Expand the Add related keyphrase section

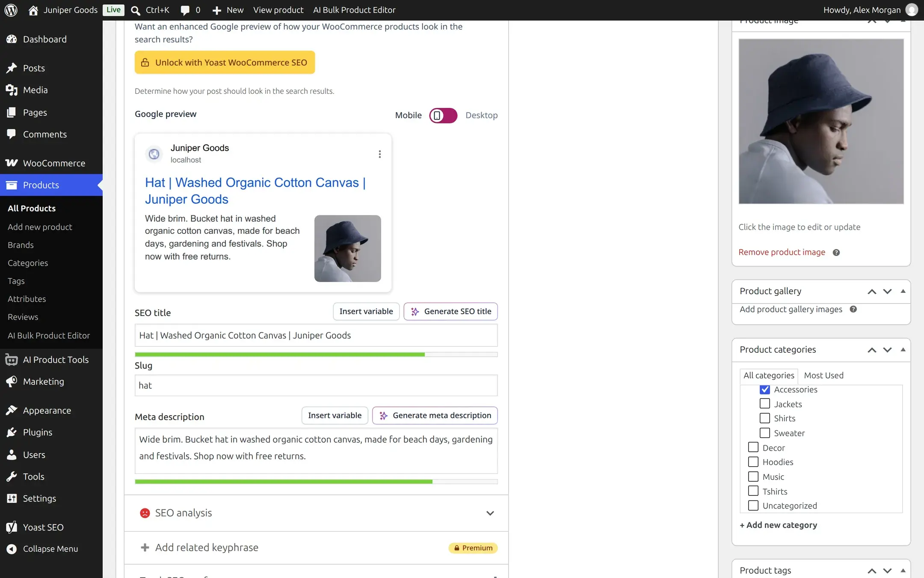pyautogui.click(x=316, y=548)
